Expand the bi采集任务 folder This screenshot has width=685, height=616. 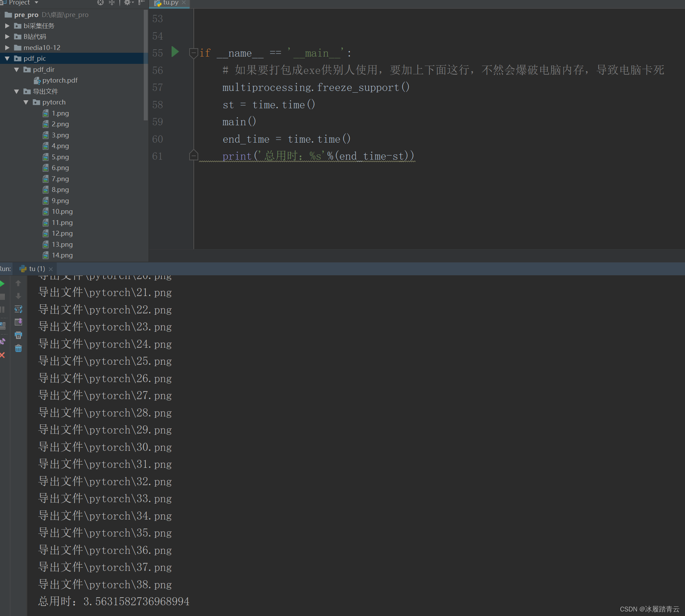click(7, 26)
